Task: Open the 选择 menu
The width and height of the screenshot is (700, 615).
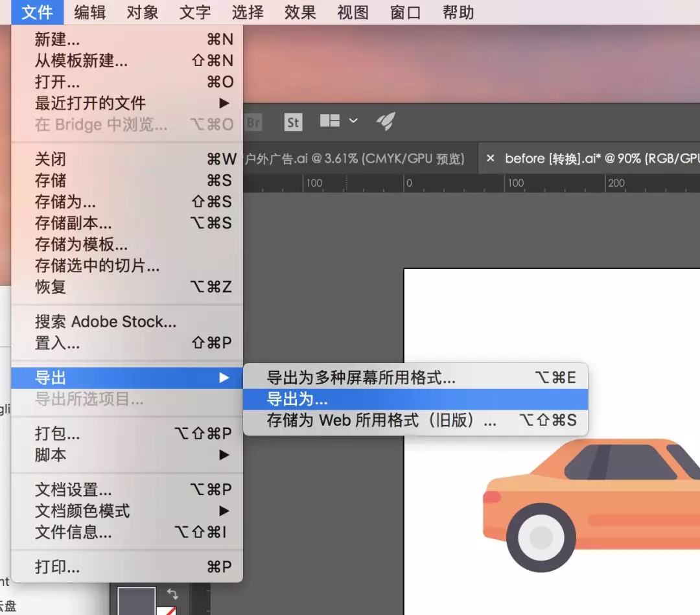Action: point(248,12)
